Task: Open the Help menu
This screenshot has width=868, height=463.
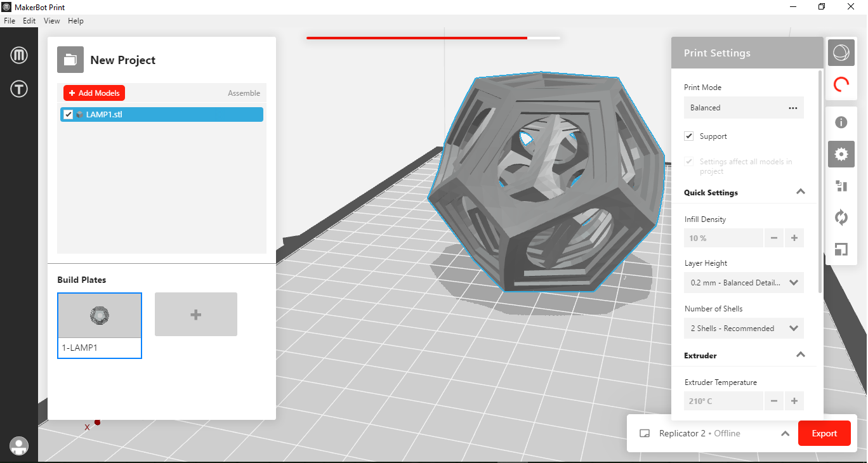Action: (76, 21)
